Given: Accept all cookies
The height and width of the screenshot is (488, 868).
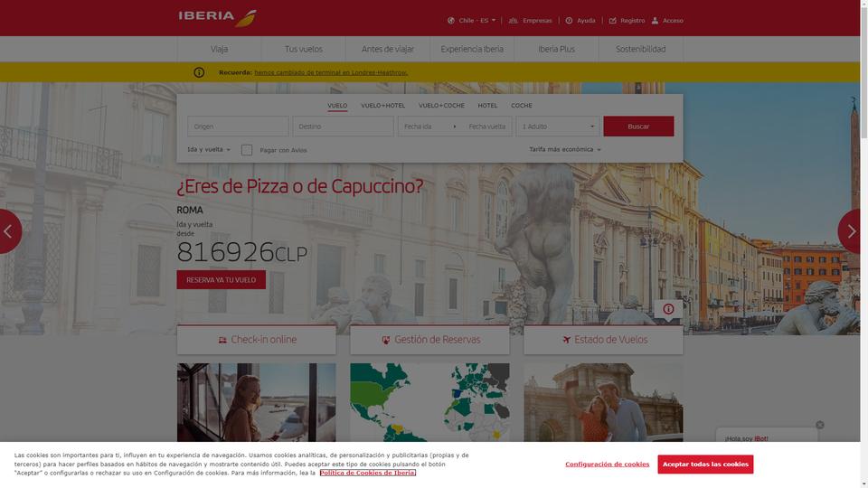Looking at the screenshot, I should 705,465.
